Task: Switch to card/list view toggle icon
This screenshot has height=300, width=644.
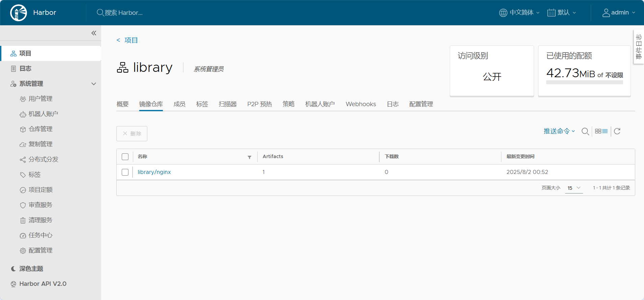Action: click(x=601, y=131)
